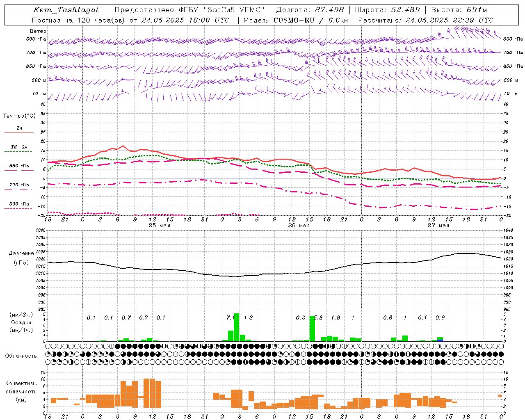
Task: Click the tall green precipitation bar under 5.3
Action: (312, 328)
